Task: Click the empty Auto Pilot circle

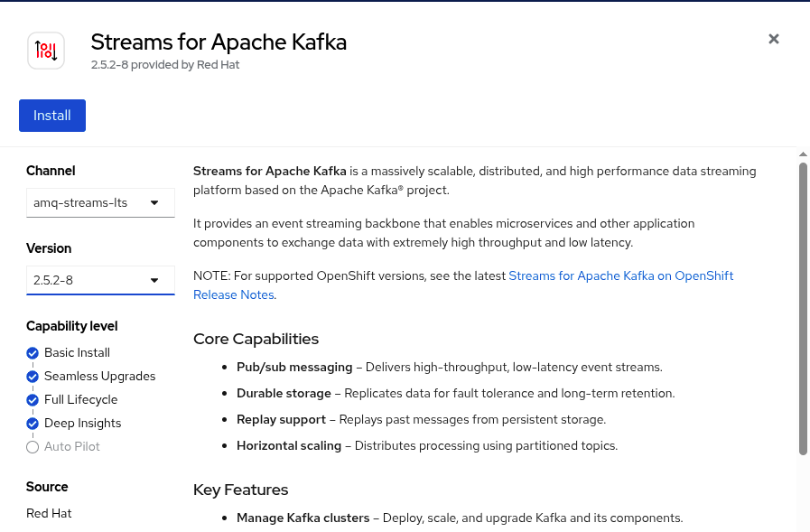Action: (x=33, y=447)
